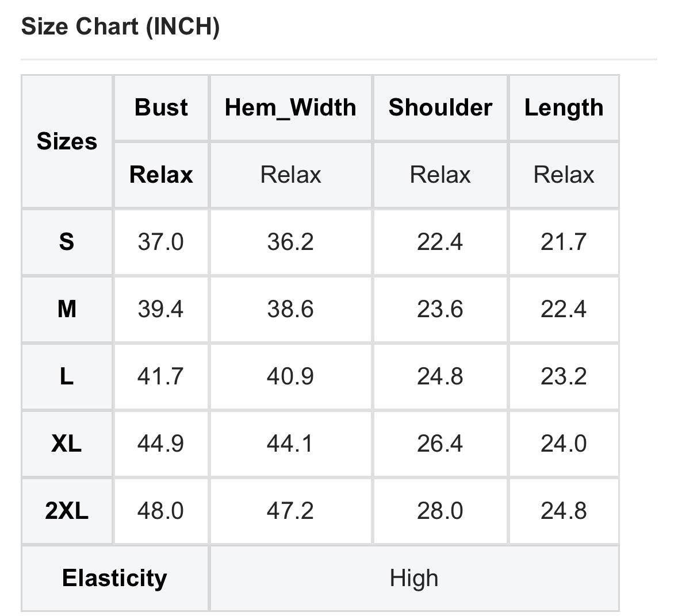The width and height of the screenshot is (678, 616).
Task: Select the bold Relax cell under Bust
Action: 161,175
